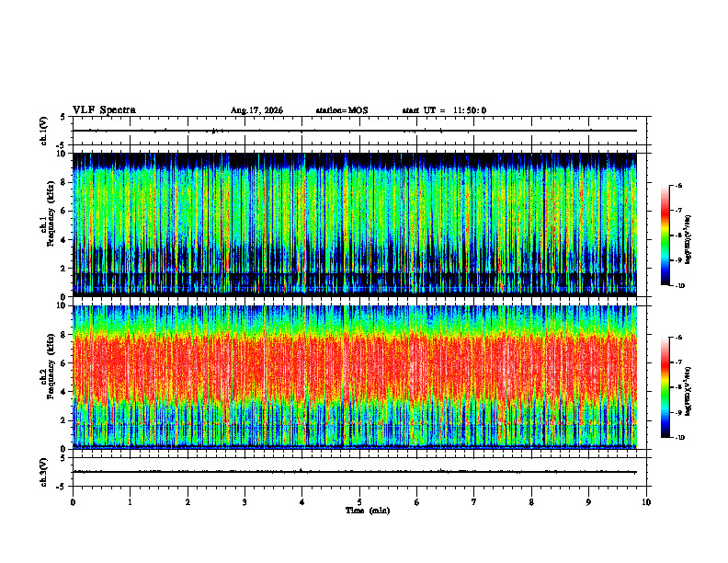The height and width of the screenshot is (563, 728).
Task: Click the ch.1 frequency tick label "6"
Action: (64, 212)
